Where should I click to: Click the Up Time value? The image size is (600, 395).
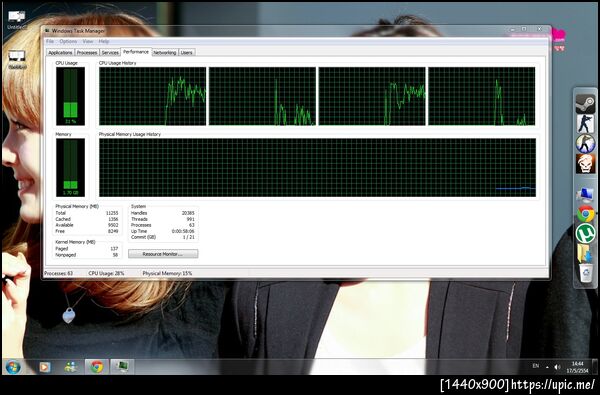click(x=183, y=231)
